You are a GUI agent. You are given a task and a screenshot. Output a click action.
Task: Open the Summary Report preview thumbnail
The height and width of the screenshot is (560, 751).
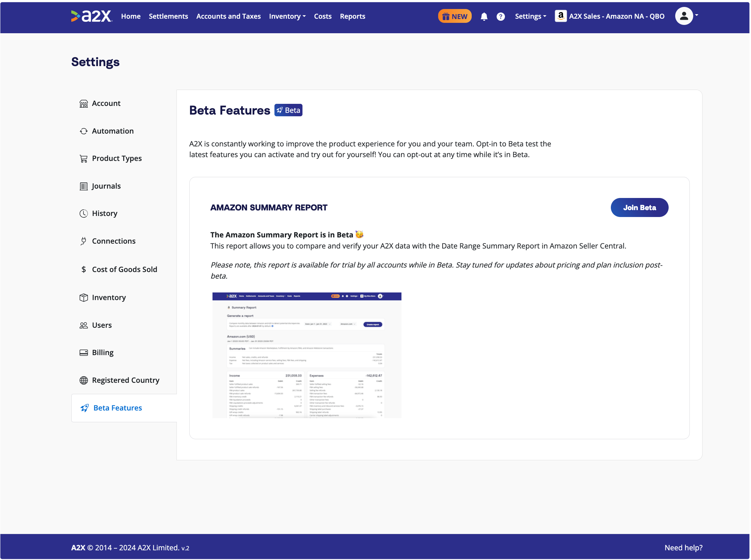[307, 355]
